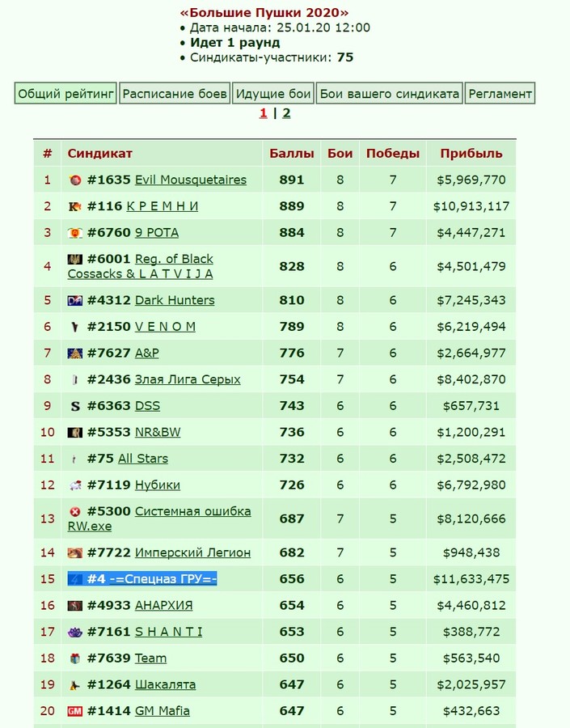
Task: Open the Злая Лига Серых link
Action: coord(188,379)
